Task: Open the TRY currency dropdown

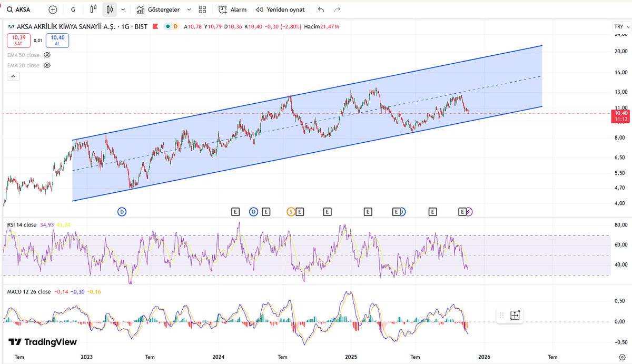Action: point(621,26)
